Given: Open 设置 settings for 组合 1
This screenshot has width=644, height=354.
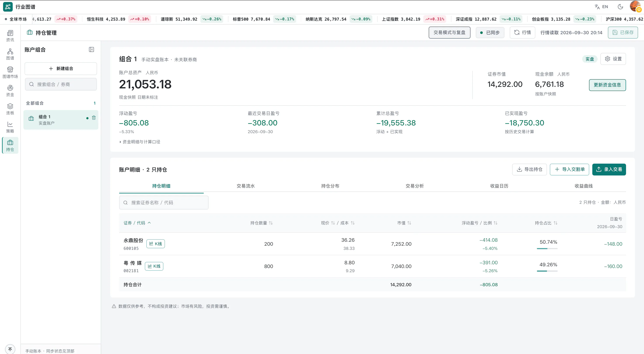Looking at the screenshot, I should 613,59.
